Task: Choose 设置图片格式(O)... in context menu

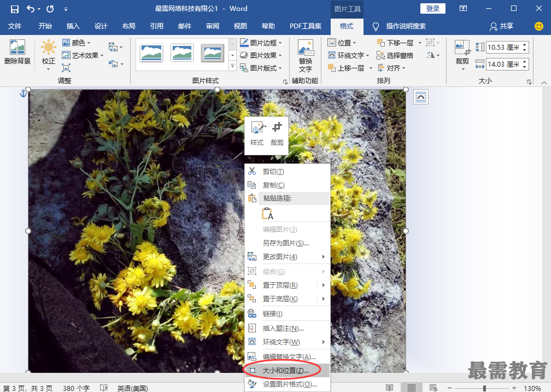Action: pos(288,384)
